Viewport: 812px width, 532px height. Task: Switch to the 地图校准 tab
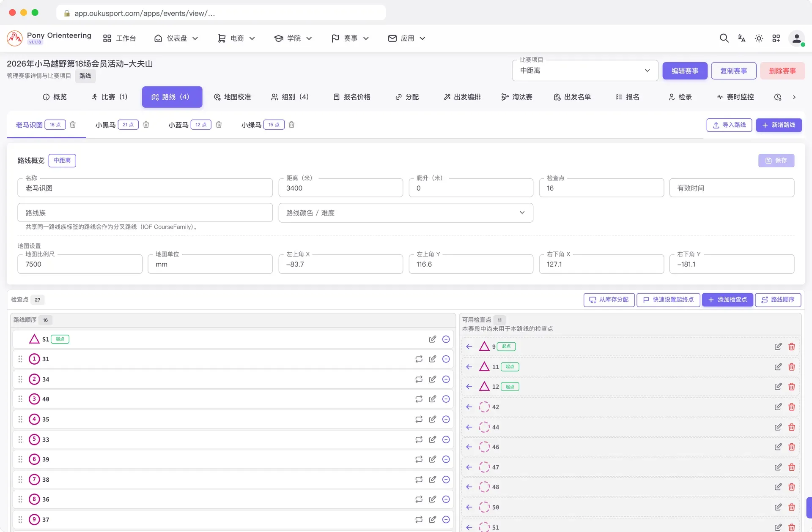coord(232,97)
